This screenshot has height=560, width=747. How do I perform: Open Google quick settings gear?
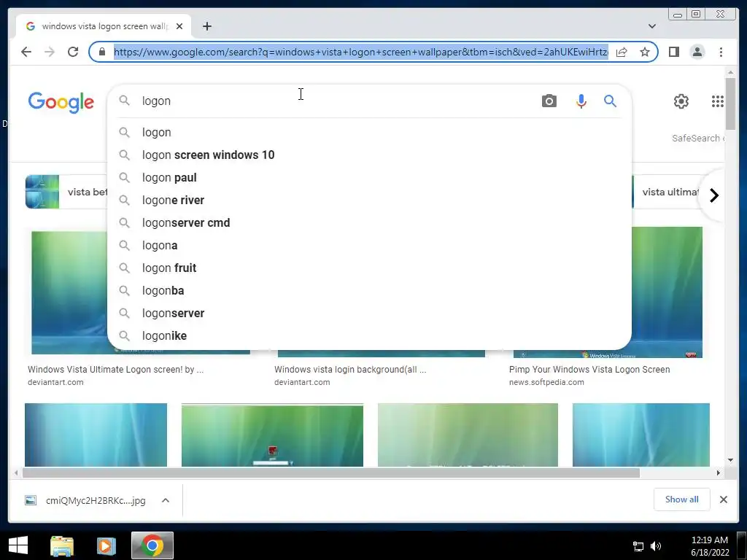681,101
